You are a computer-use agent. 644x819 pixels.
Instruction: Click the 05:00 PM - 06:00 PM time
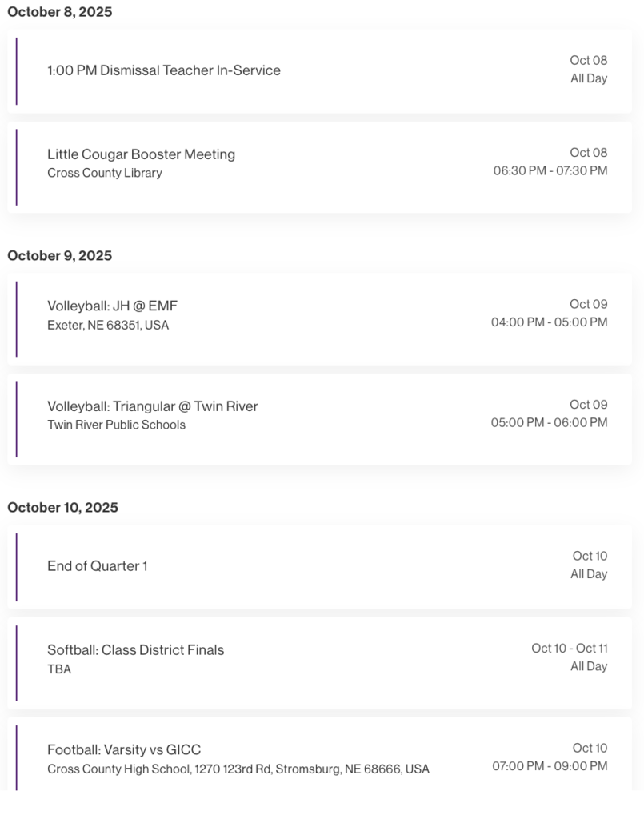click(549, 422)
